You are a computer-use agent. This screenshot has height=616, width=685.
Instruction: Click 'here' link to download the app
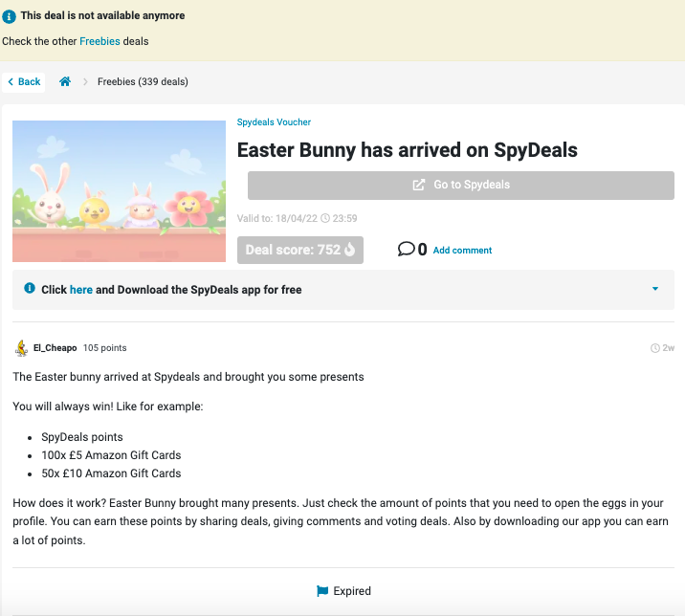[x=80, y=290]
